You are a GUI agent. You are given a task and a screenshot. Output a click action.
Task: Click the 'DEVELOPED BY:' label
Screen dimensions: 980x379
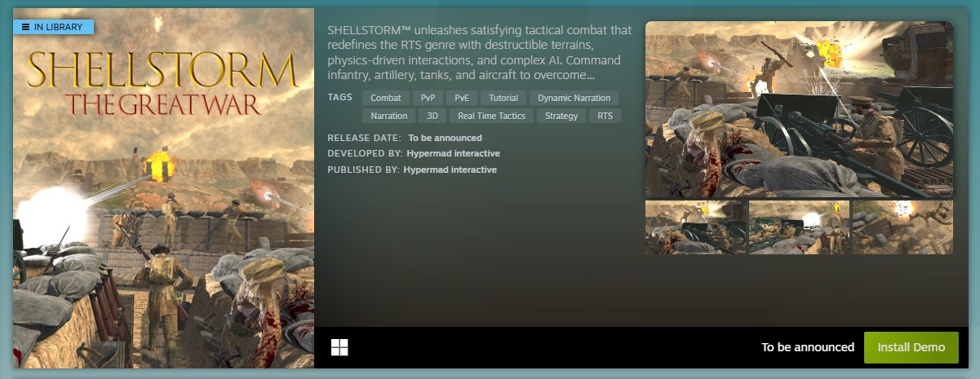point(365,153)
